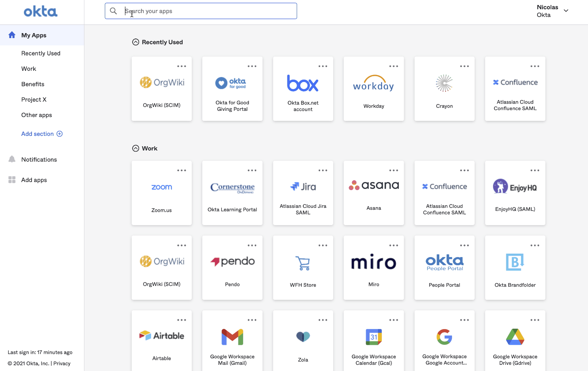
Task: Focus the Search your apps field
Action: click(x=201, y=11)
